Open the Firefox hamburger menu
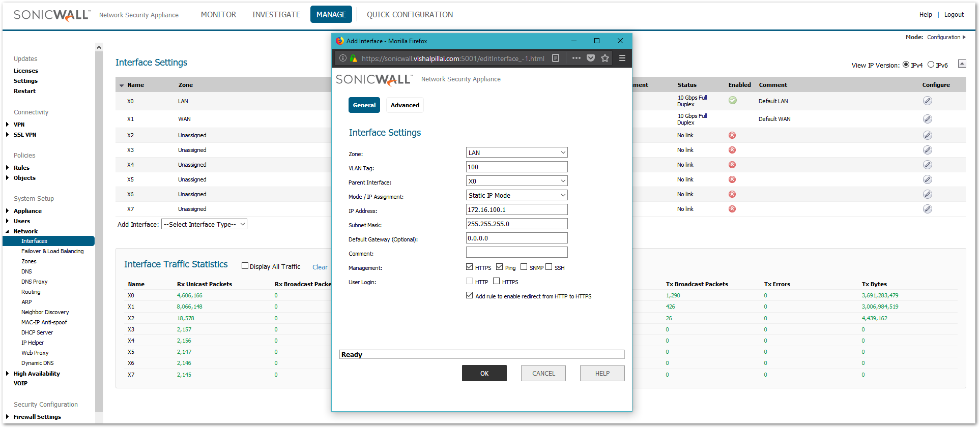 (x=622, y=58)
